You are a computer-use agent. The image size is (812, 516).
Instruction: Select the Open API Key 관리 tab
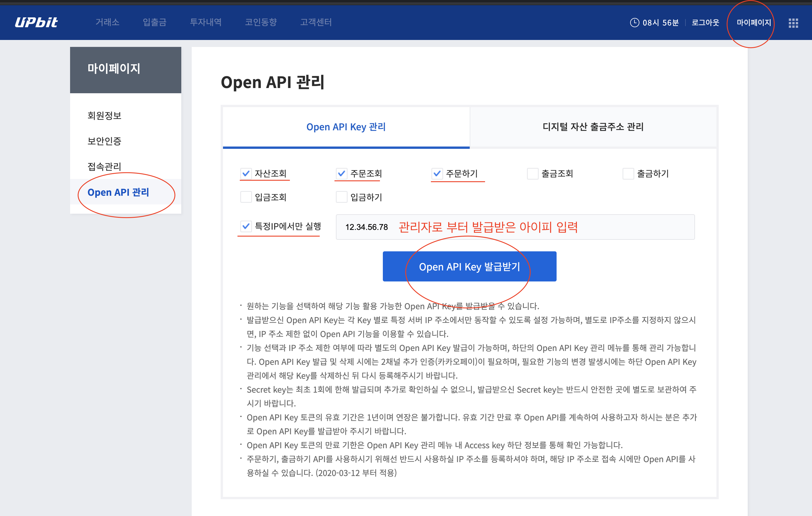point(346,127)
